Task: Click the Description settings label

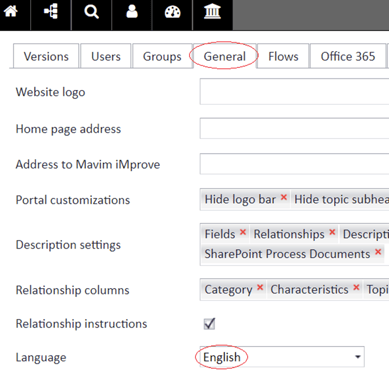Action: [x=68, y=245]
